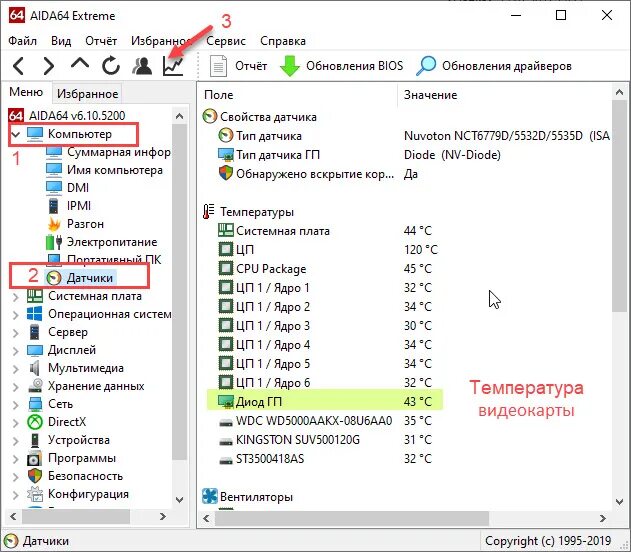Expand the Системная плата tree node
The height and width of the screenshot is (552, 631).
[x=16, y=297]
